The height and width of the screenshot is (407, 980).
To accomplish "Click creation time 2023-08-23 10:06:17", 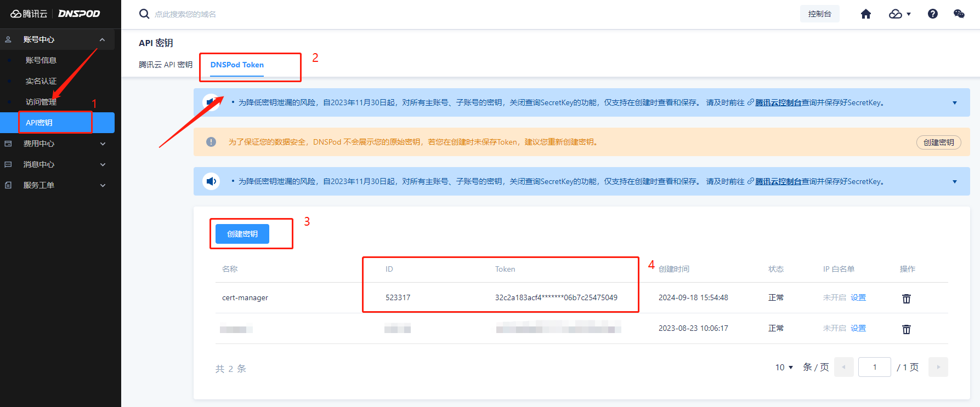I will coord(693,328).
